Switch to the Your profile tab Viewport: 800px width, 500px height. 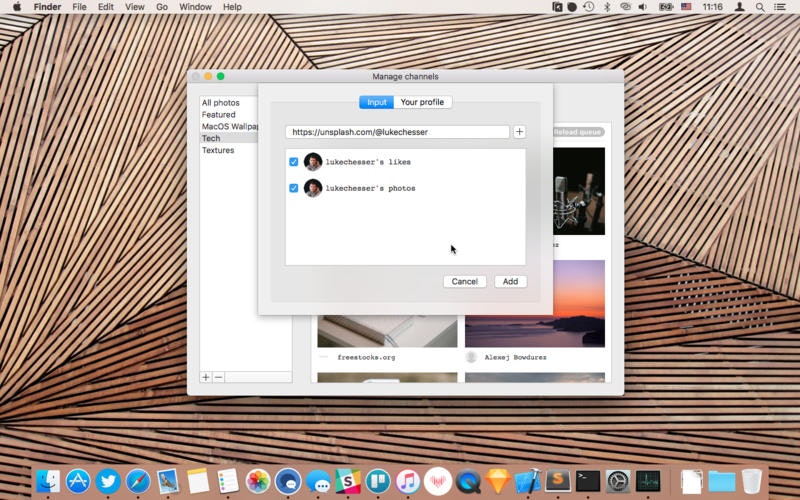click(x=422, y=102)
